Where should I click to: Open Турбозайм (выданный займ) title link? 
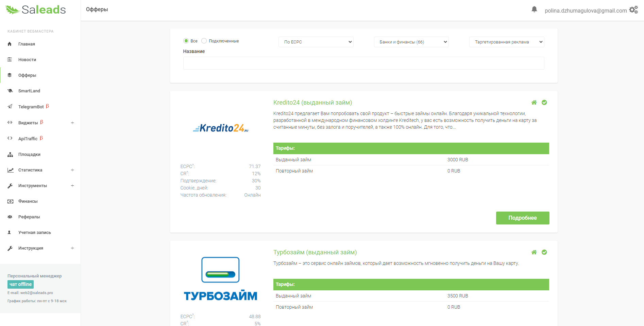[x=315, y=252]
